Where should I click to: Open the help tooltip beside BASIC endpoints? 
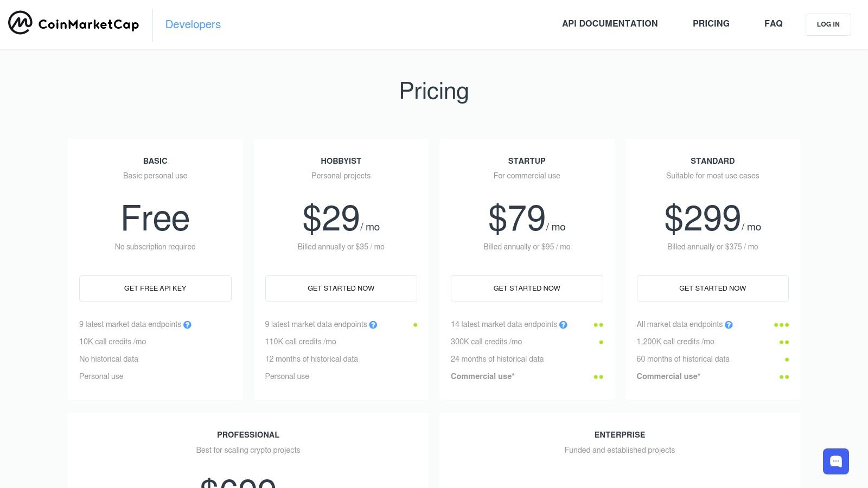(187, 325)
